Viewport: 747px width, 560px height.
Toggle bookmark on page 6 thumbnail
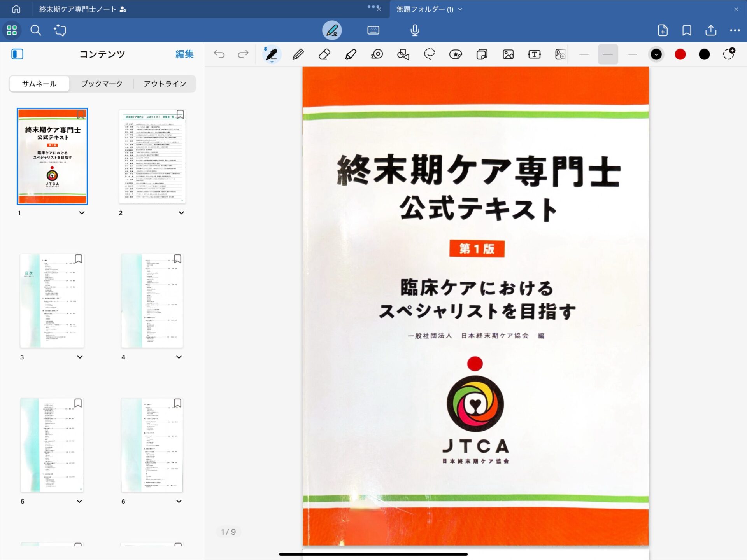(x=178, y=403)
